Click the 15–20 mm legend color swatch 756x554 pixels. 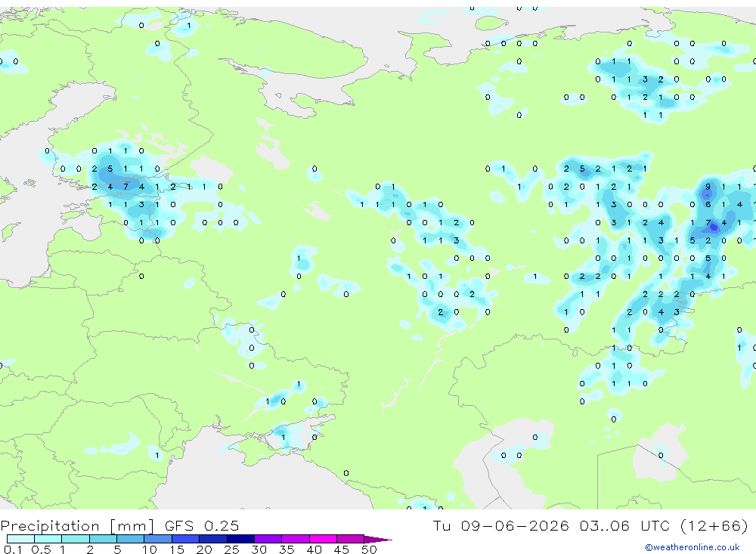(186, 539)
